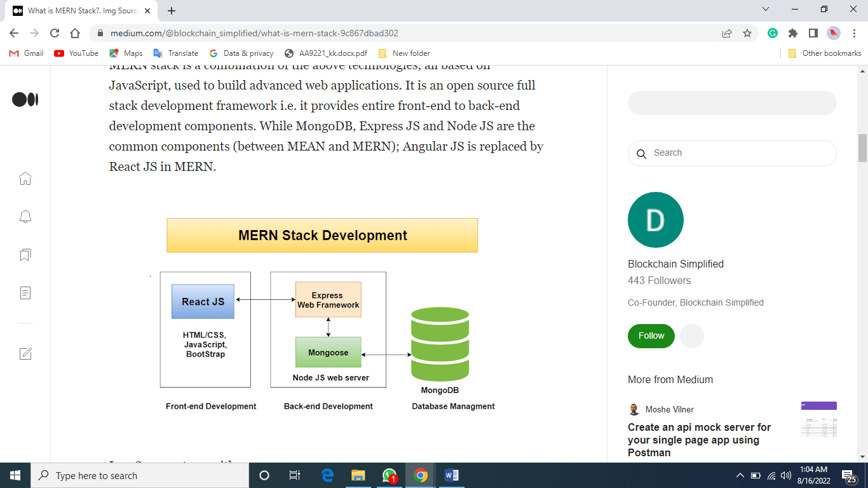Open the Maps bookmark
This screenshot has width=868, height=488.
(x=126, y=53)
